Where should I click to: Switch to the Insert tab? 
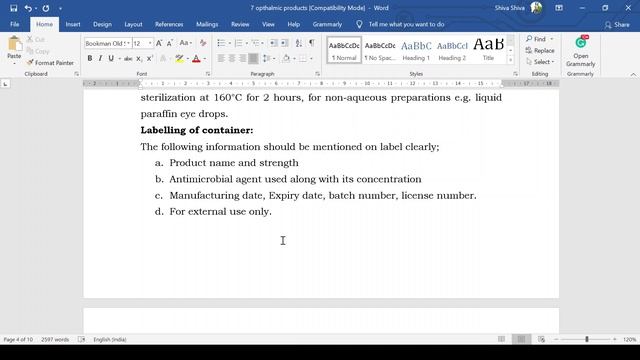(x=73, y=24)
